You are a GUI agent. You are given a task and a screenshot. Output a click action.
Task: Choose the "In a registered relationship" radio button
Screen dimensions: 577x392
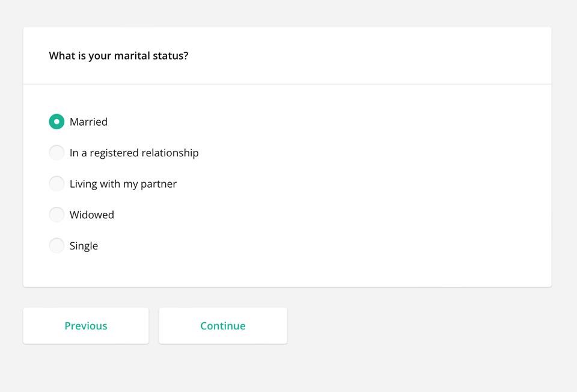56,153
